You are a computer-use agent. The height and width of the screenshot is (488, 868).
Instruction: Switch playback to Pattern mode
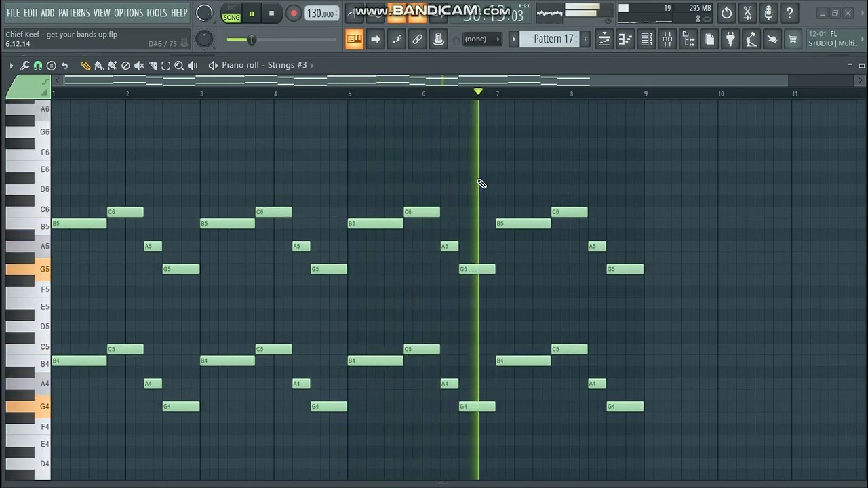pyautogui.click(x=231, y=9)
